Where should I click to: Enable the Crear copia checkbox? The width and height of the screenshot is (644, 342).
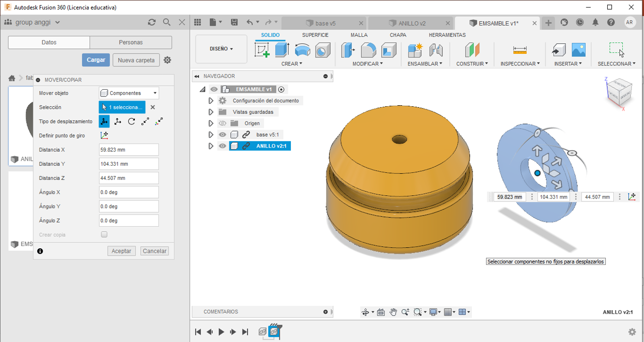(104, 235)
